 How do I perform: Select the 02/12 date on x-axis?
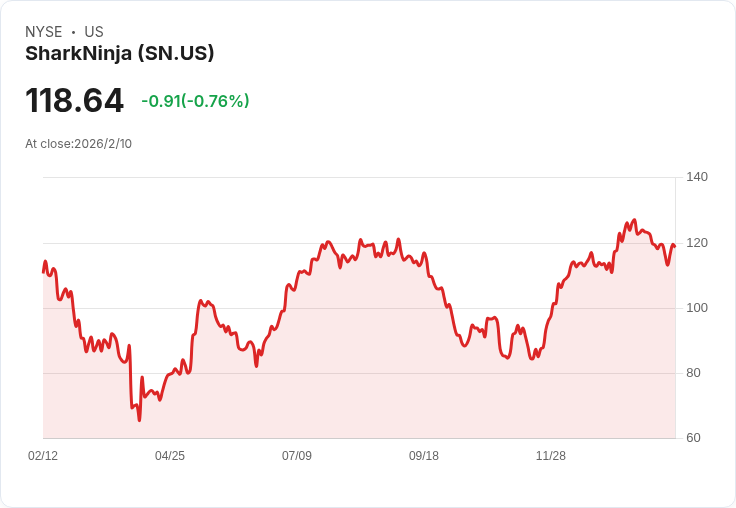coord(43,456)
